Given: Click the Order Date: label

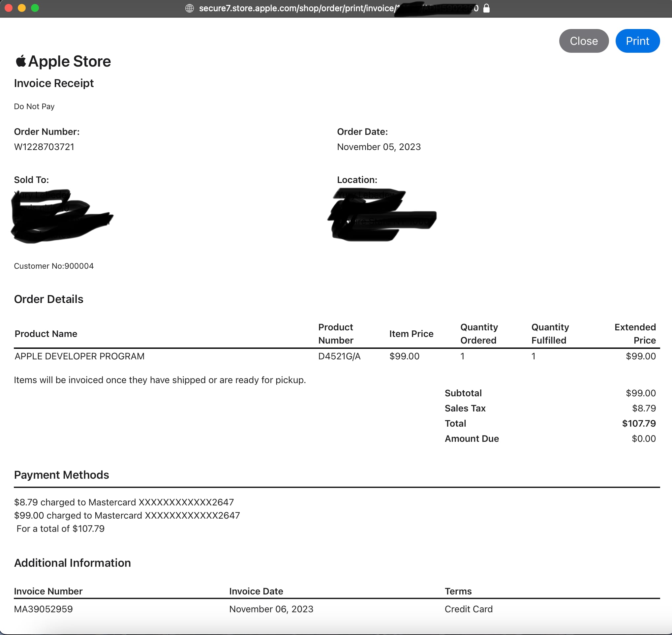Looking at the screenshot, I should click(x=362, y=132).
